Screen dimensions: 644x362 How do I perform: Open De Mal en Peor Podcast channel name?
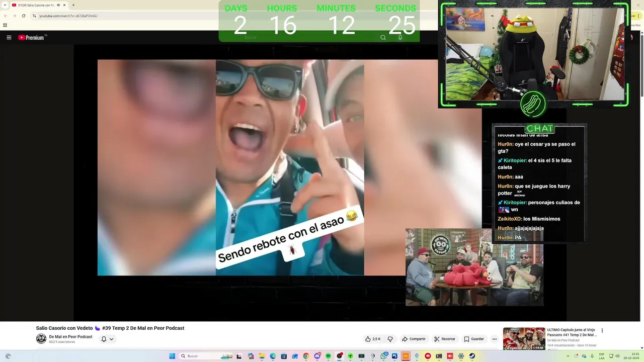coord(70,337)
